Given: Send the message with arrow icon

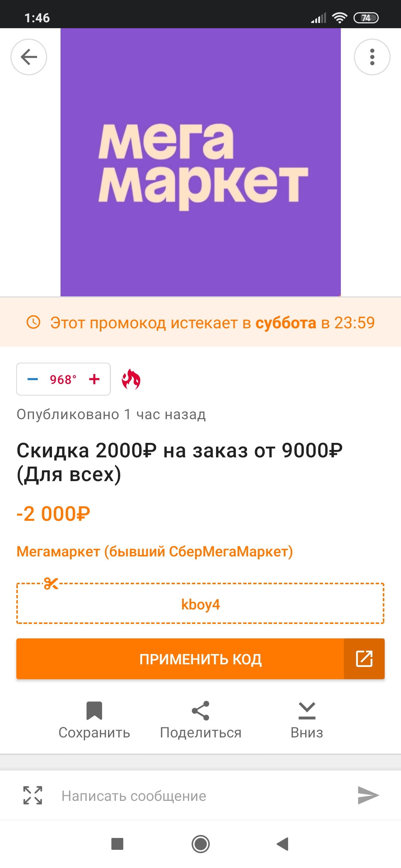Looking at the screenshot, I should (x=368, y=795).
